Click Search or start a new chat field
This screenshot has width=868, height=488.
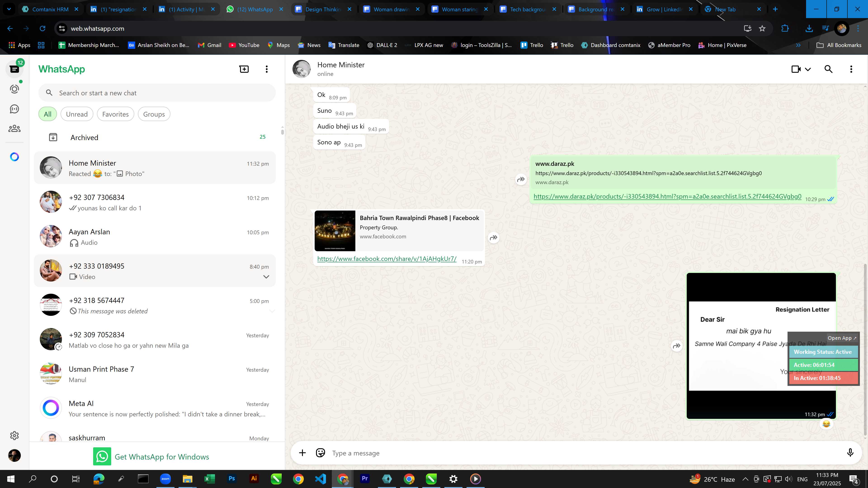pos(157,93)
